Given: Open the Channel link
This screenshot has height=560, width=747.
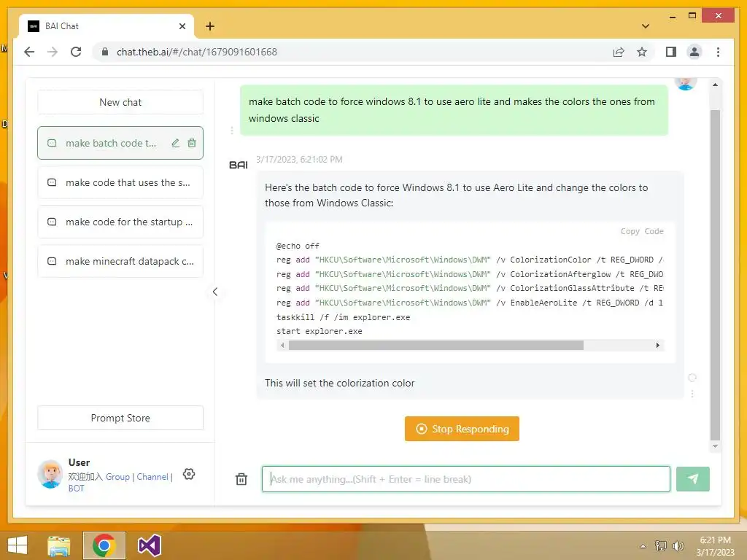Looking at the screenshot, I should (152, 477).
